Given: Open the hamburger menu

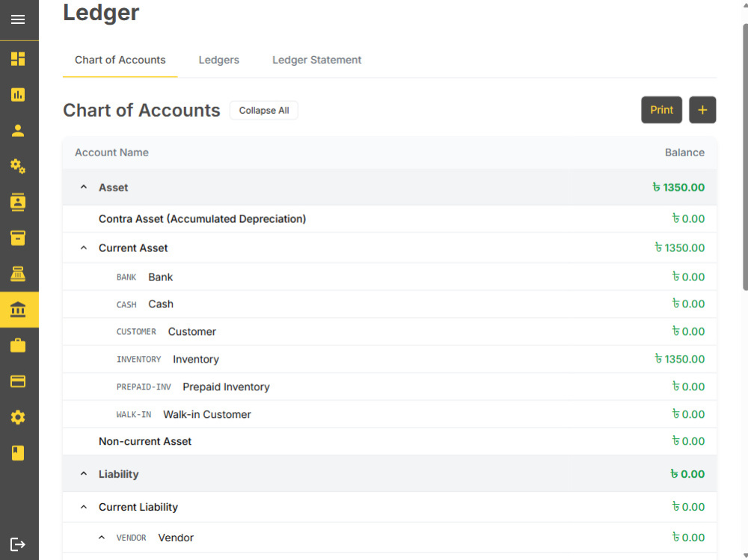Looking at the screenshot, I should 18,19.
